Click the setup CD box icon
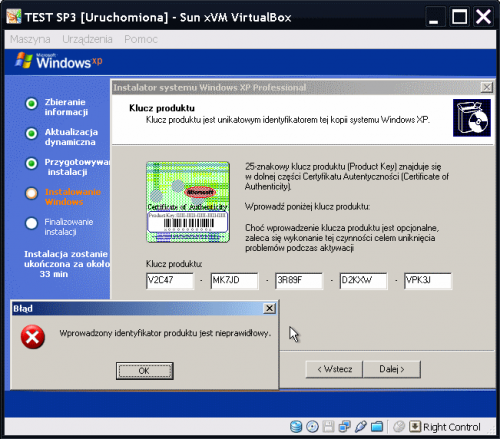The image size is (500, 439). point(472,118)
